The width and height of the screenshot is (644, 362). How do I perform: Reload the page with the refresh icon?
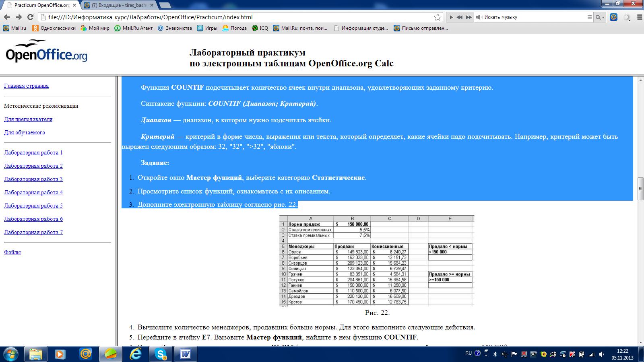30,17
